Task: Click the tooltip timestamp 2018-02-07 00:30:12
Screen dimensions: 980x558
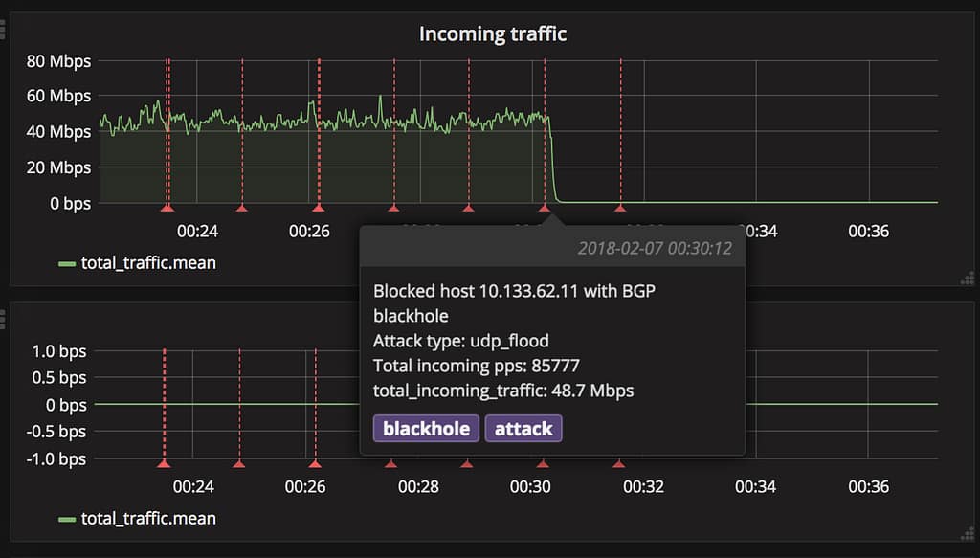Action: pyautogui.click(x=655, y=249)
